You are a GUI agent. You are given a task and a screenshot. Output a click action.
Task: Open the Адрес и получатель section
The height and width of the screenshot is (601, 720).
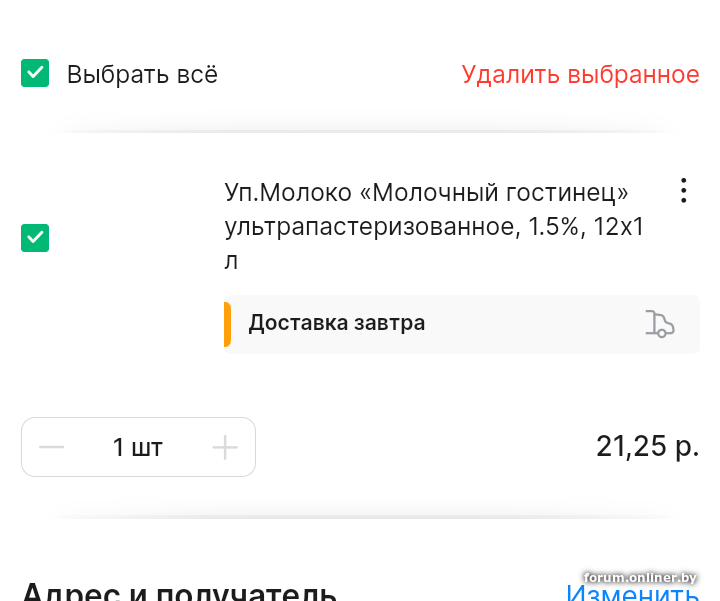coord(179,591)
